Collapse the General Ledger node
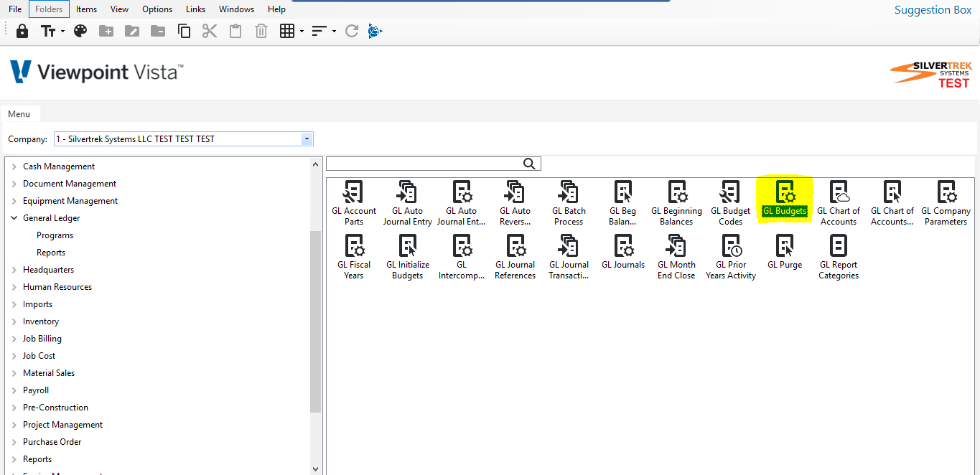This screenshot has height=475, width=980. (14, 218)
